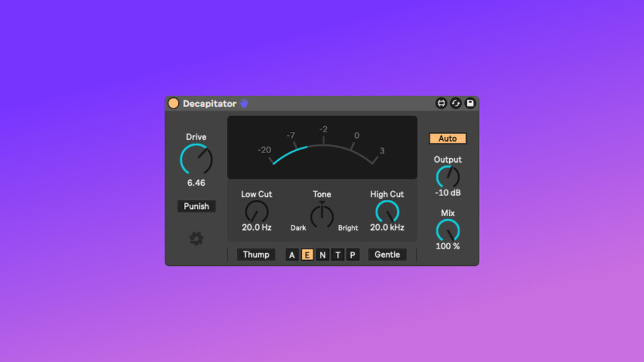Image resolution: width=644 pixels, height=362 pixels.
Task: Click the Drive knob
Action: (196, 160)
